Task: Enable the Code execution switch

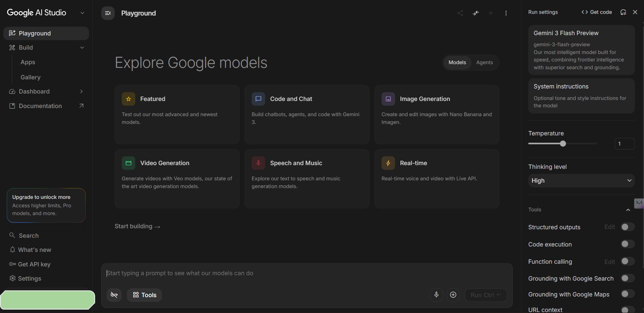Action: [627, 244]
